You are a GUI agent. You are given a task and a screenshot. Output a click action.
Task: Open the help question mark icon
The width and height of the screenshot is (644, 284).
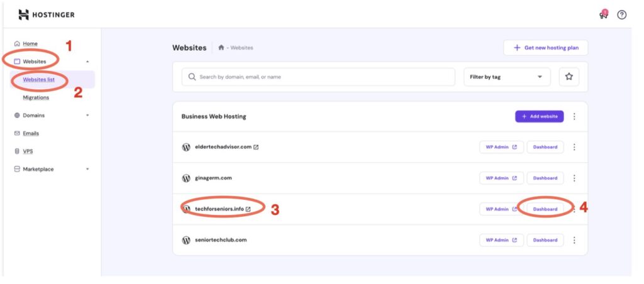(622, 14)
